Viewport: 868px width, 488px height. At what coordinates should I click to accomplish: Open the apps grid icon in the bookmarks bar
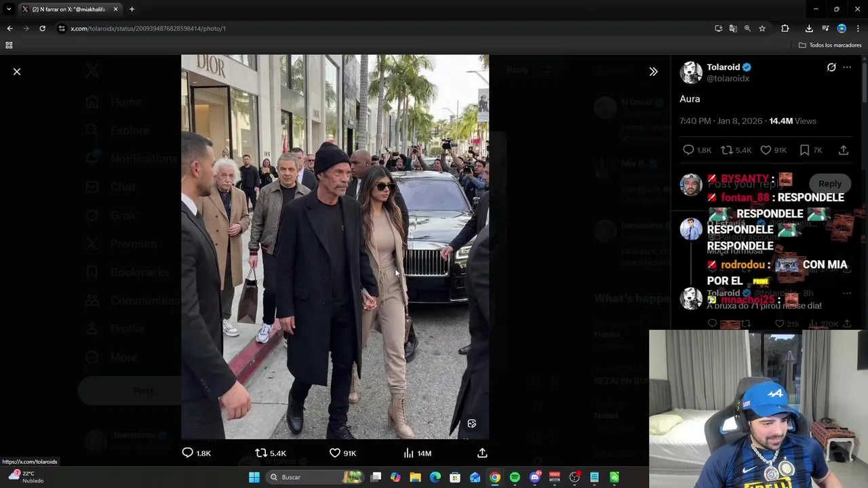click(x=9, y=45)
